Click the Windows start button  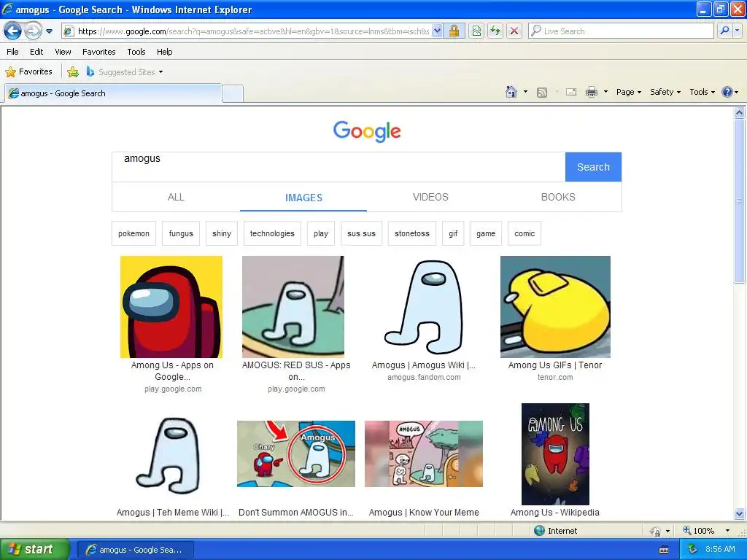(34, 550)
